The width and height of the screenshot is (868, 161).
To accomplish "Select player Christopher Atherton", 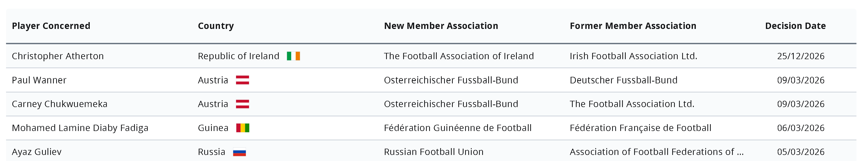I will coord(58,56).
